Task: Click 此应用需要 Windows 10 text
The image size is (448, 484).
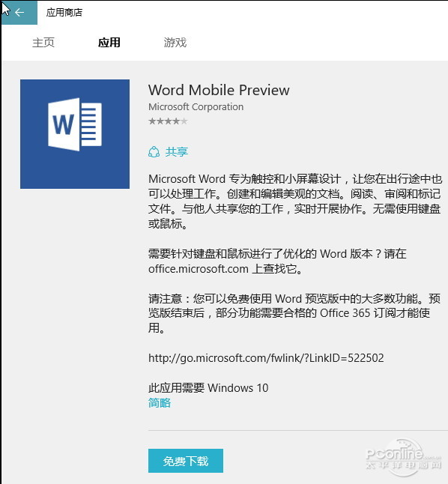Action: pos(208,387)
